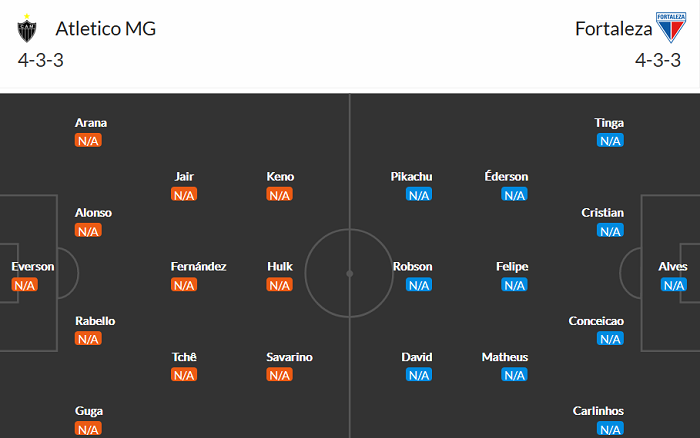700x438 pixels.
Task: Select player Pikachu in Fortaleza lineup
Action: [x=411, y=177]
